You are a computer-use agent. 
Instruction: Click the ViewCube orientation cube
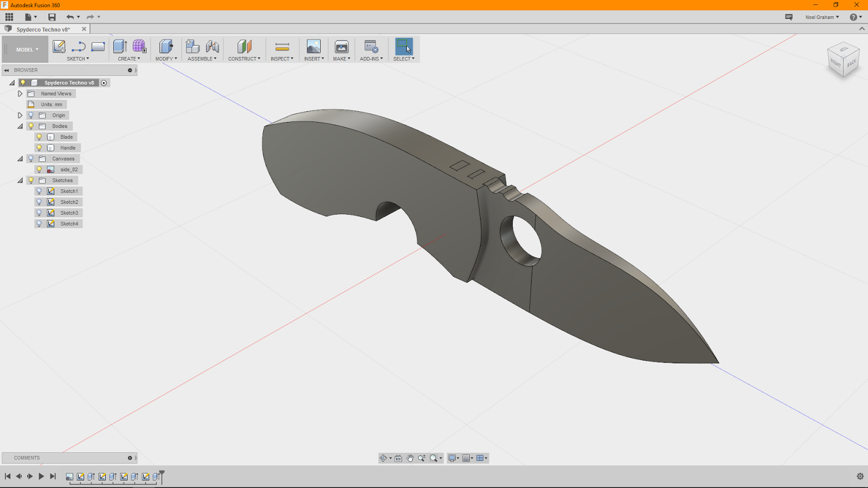[x=844, y=60]
